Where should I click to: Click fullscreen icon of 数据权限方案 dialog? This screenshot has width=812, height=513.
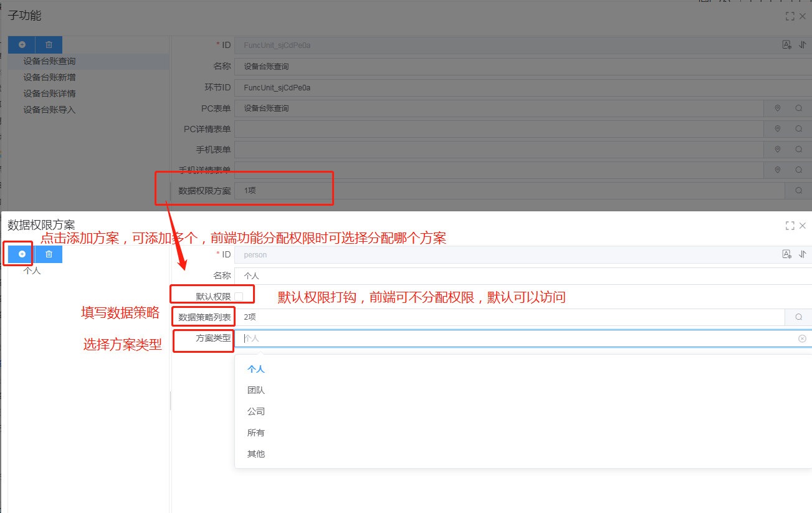point(790,226)
